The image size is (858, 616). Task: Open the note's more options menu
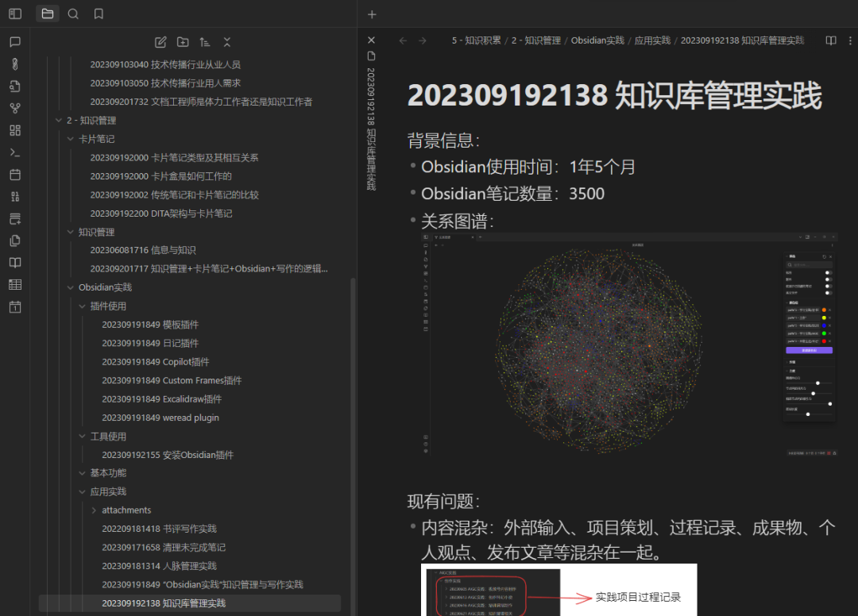(x=850, y=40)
